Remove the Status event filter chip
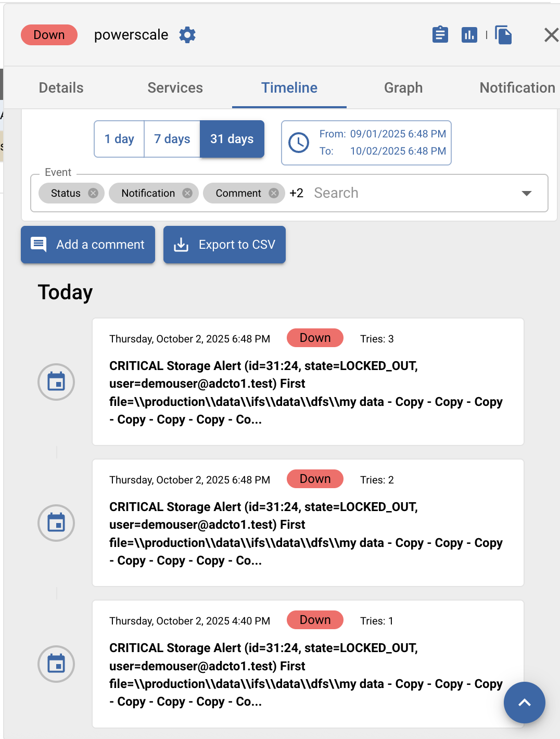This screenshot has height=739, width=560. click(93, 193)
